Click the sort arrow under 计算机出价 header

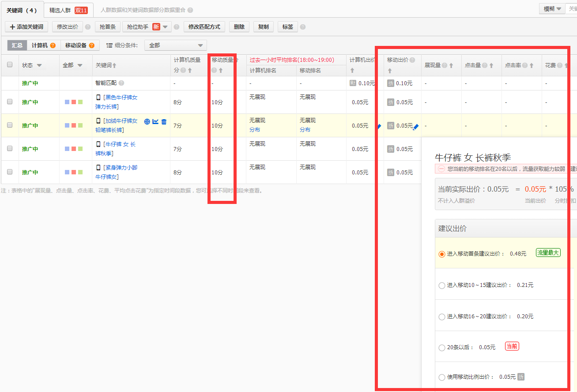click(352, 70)
